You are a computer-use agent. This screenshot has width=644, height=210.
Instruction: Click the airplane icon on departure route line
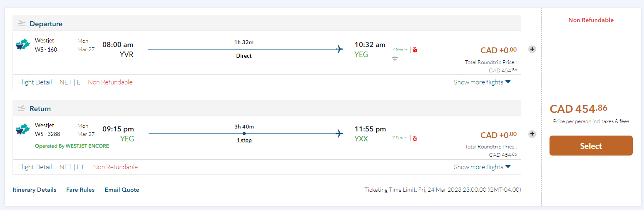(x=339, y=49)
